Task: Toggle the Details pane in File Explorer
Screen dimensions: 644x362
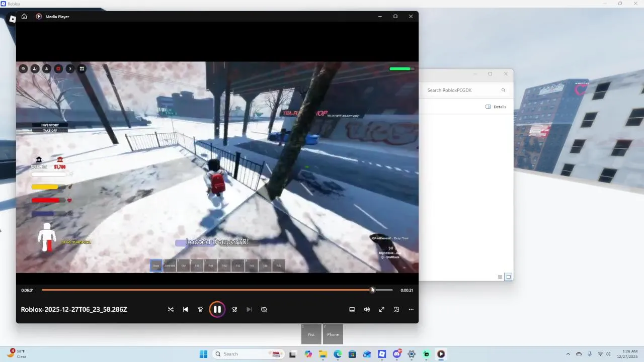Action: 496,107
